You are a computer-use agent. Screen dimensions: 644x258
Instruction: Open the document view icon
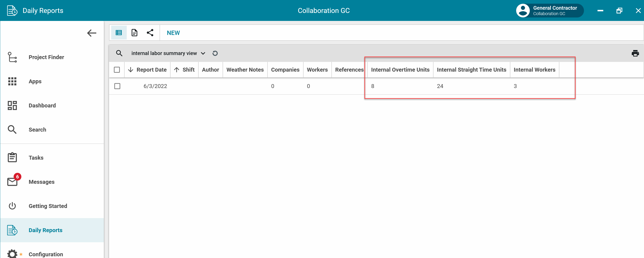point(134,33)
